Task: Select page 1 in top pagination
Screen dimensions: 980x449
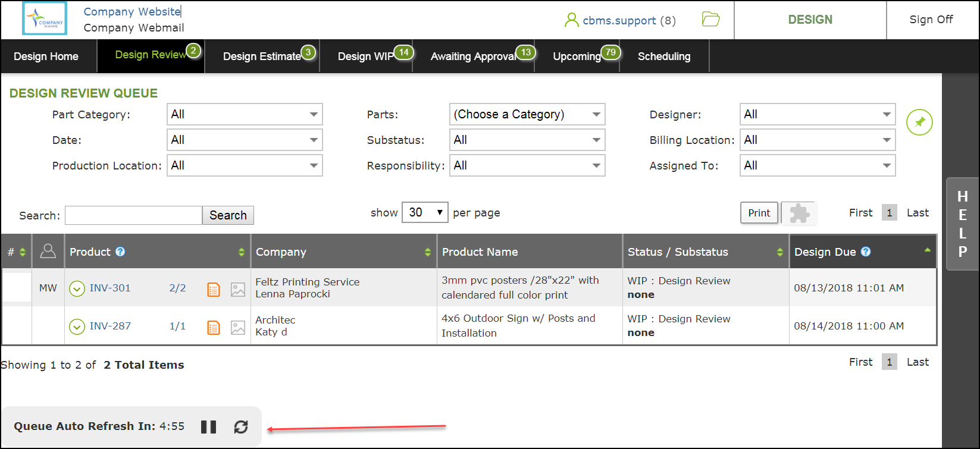Action: point(890,213)
